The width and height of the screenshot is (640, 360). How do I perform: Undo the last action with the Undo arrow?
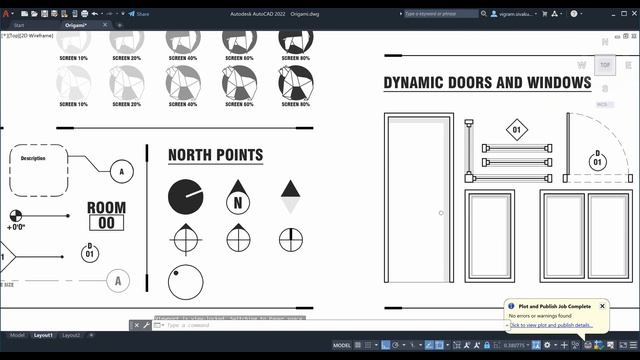(x=95, y=13)
